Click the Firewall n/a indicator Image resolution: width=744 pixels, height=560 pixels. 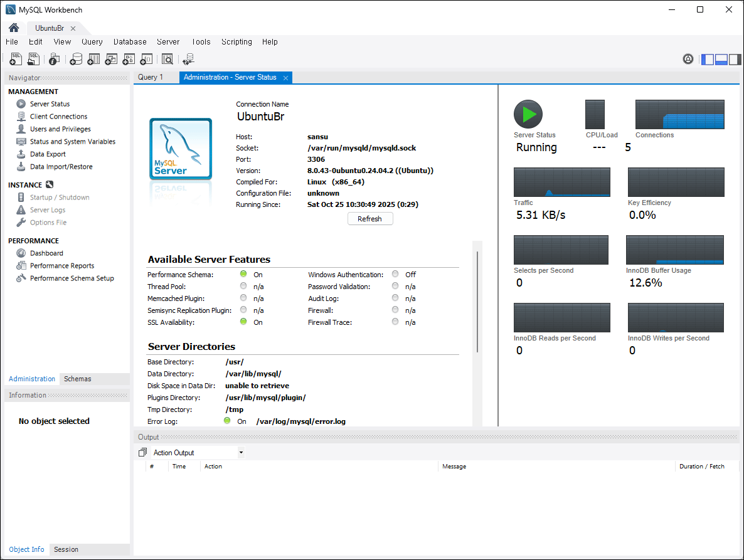(395, 310)
